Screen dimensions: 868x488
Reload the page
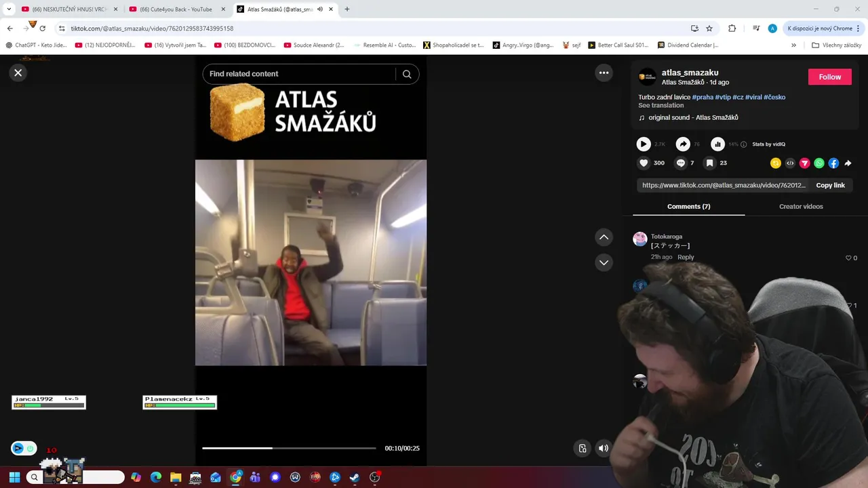click(x=43, y=28)
